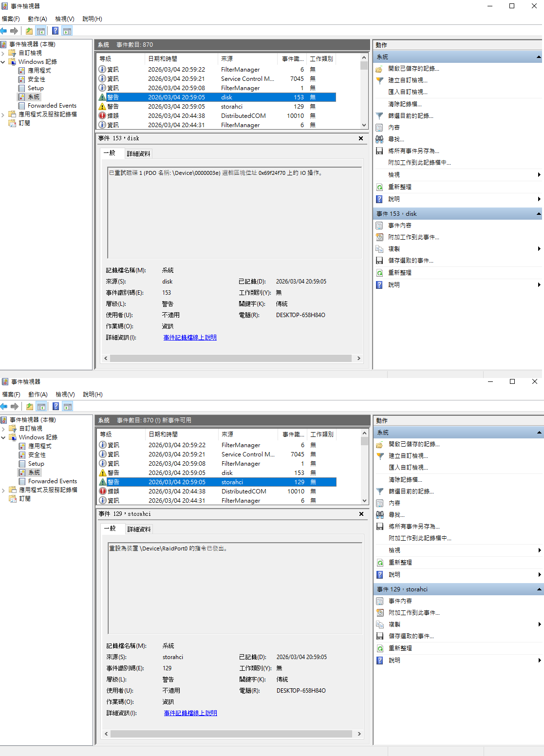
Task: Click the create custom view funnel icon in the lower window
Action: coord(380,456)
